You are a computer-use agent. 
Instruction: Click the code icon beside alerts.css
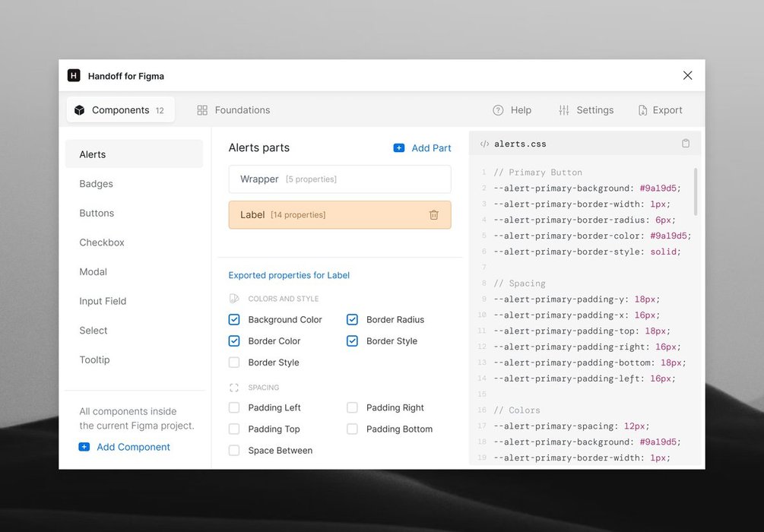[x=484, y=144]
